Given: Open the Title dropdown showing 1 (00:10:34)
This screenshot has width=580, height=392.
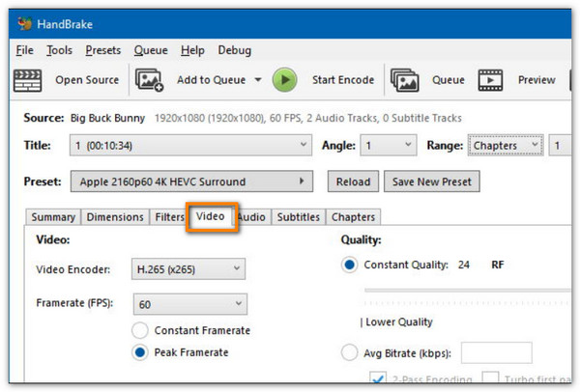Looking at the screenshot, I should pos(190,145).
